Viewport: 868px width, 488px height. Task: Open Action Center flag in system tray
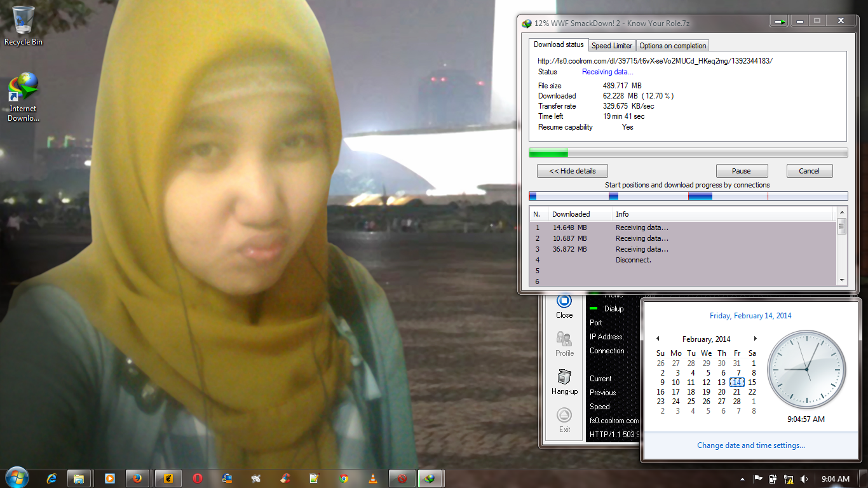(757, 479)
